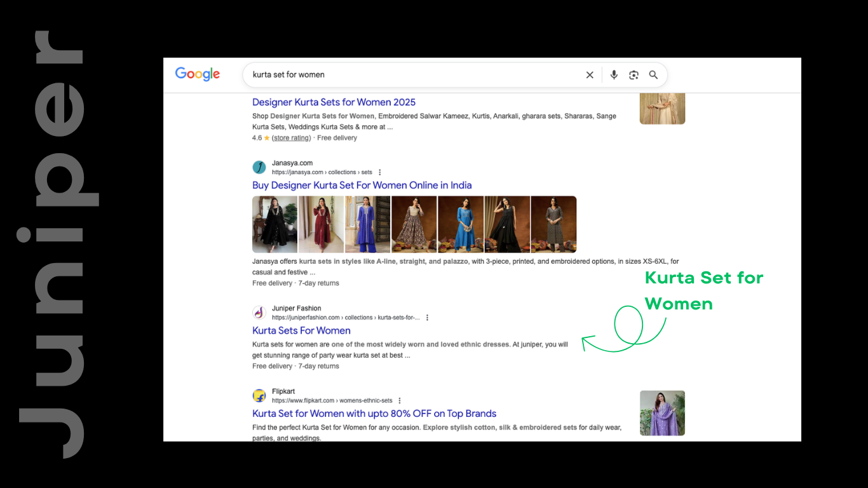Open more options for the Juniper Fashion result
The height and width of the screenshot is (488, 868).
coord(427,318)
